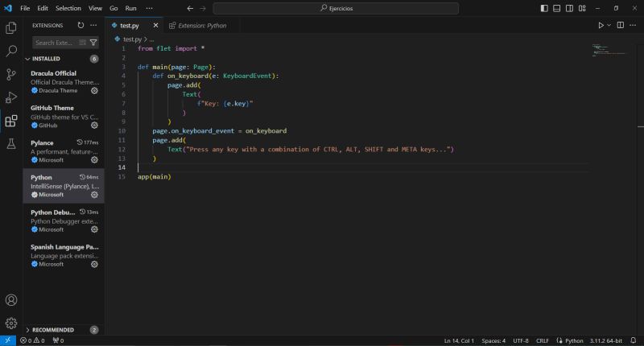644x346 pixels.
Task: Open Python extension gear settings
Action: 94,195
